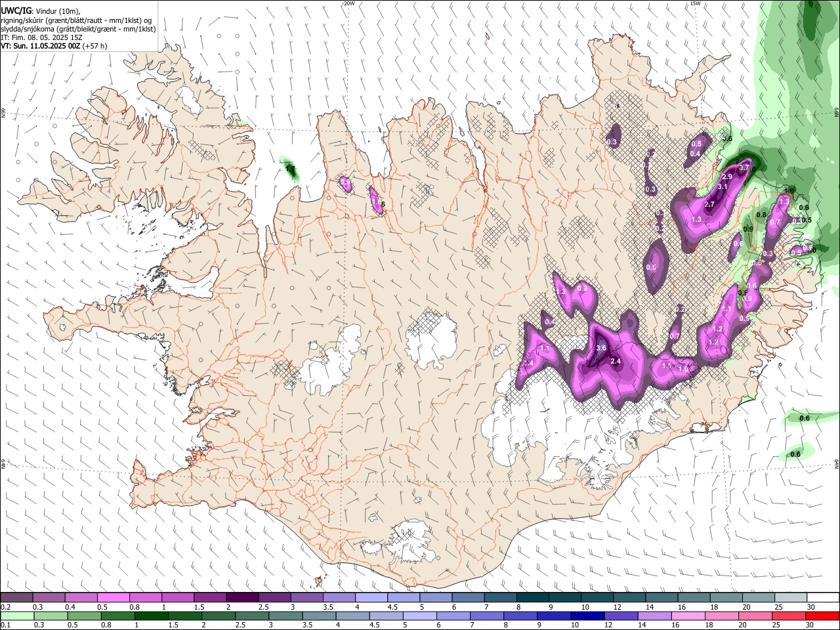Click the "3.7" precipitation value on the map
Image resolution: width=840 pixels, height=630 pixels.
coord(744,168)
